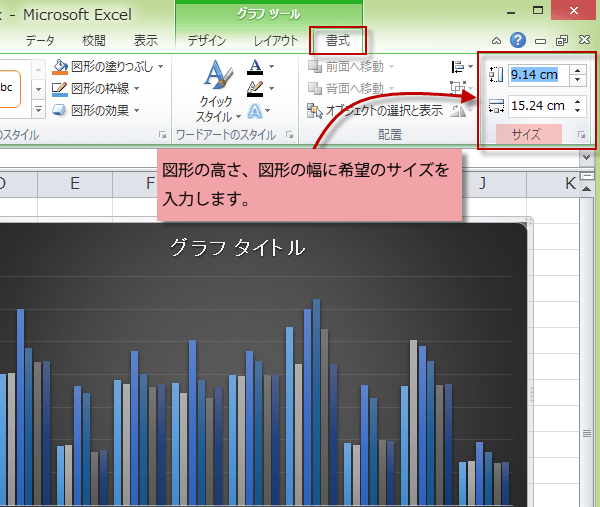Minimize the ribbon with caret icon
The width and height of the screenshot is (600, 507).
pyautogui.click(x=497, y=40)
